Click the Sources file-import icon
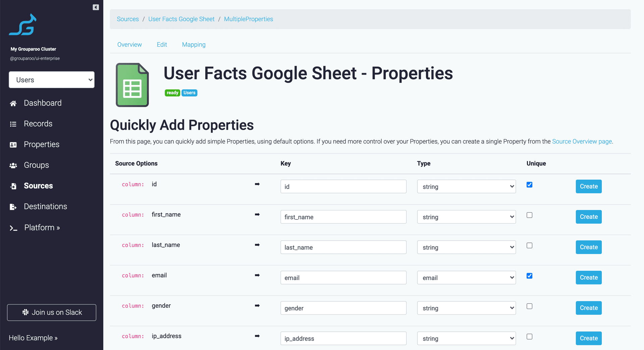 point(13,186)
